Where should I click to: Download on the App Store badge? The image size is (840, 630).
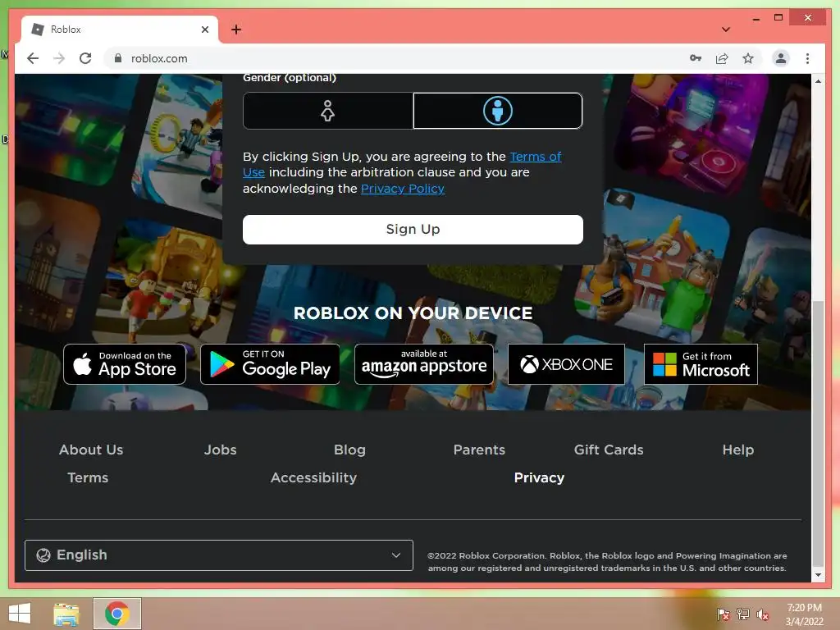click(x=125, y=364)
